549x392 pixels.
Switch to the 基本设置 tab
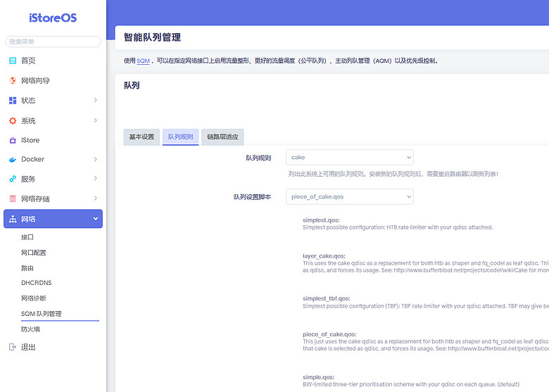point(141,137)
